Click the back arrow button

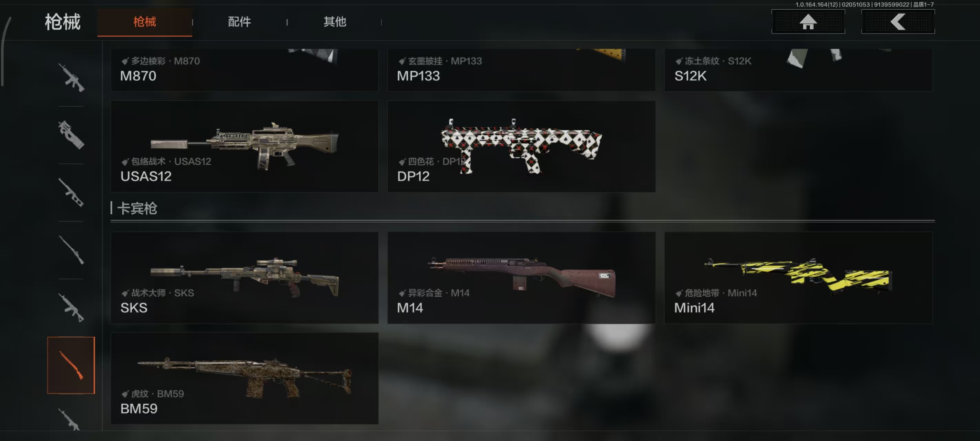tap(898, 22)
